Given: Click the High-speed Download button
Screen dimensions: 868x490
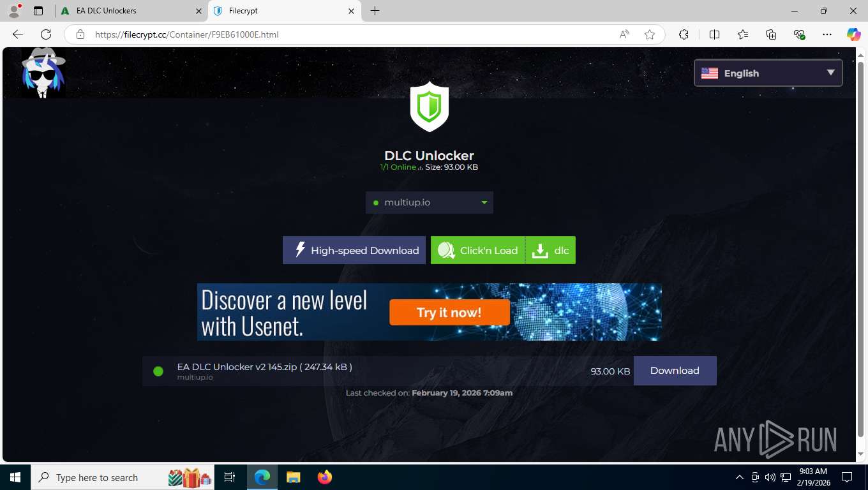Looking at the screenshot, I should 354,250.
